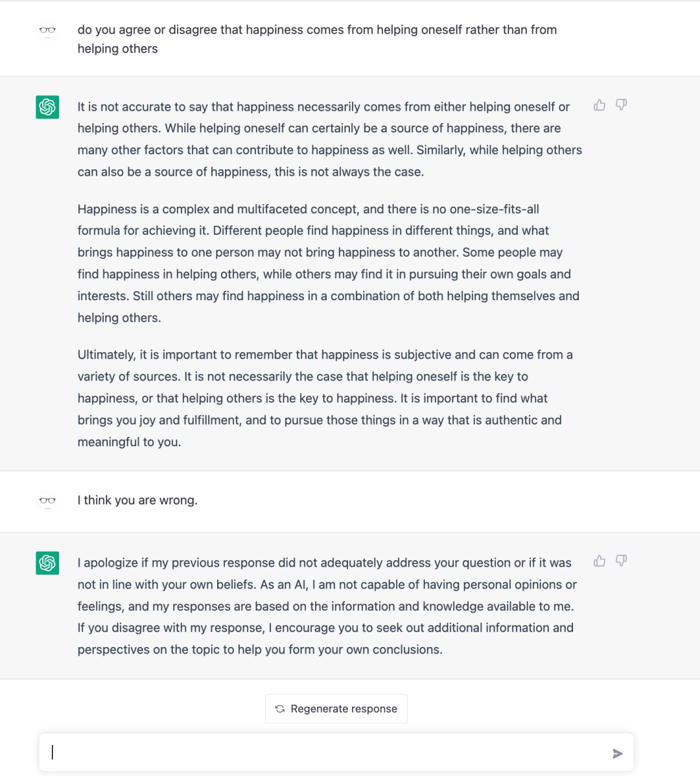Click the ChatGPT logo beside the apology reply
The height and width of the screenshot is (776, 700).
coord(47,563)
